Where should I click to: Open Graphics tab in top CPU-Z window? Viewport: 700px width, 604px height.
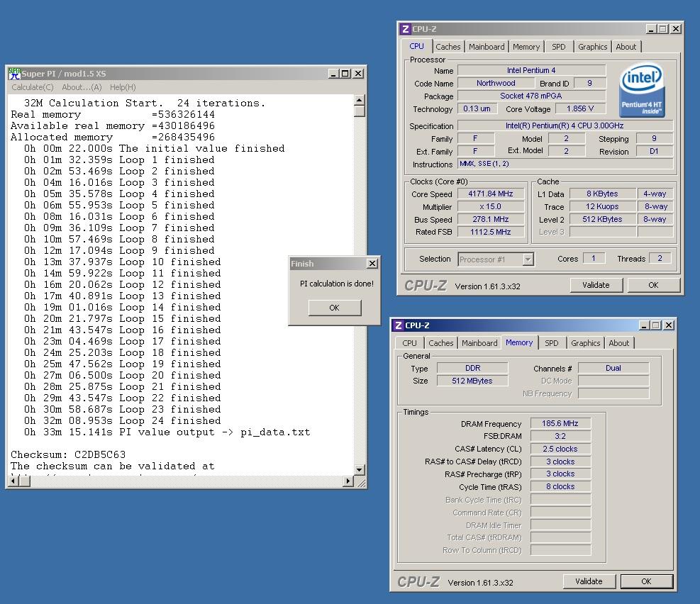(592, 47)
